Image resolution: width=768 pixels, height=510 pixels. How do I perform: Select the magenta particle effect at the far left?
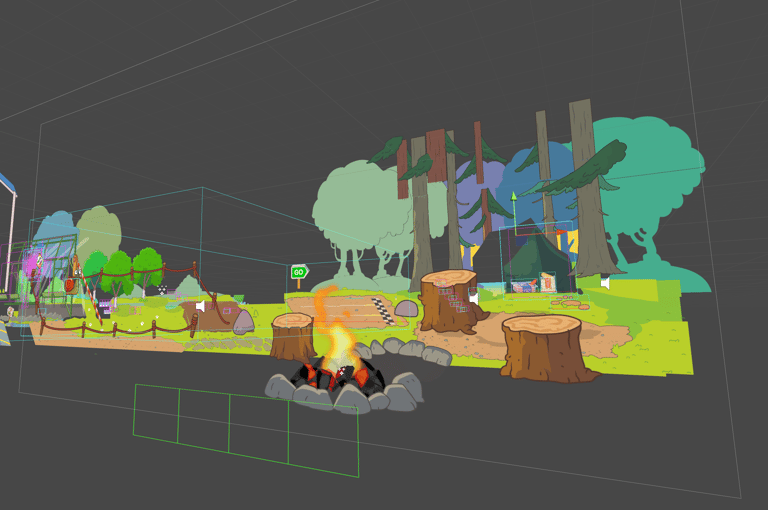pos(34,262)
